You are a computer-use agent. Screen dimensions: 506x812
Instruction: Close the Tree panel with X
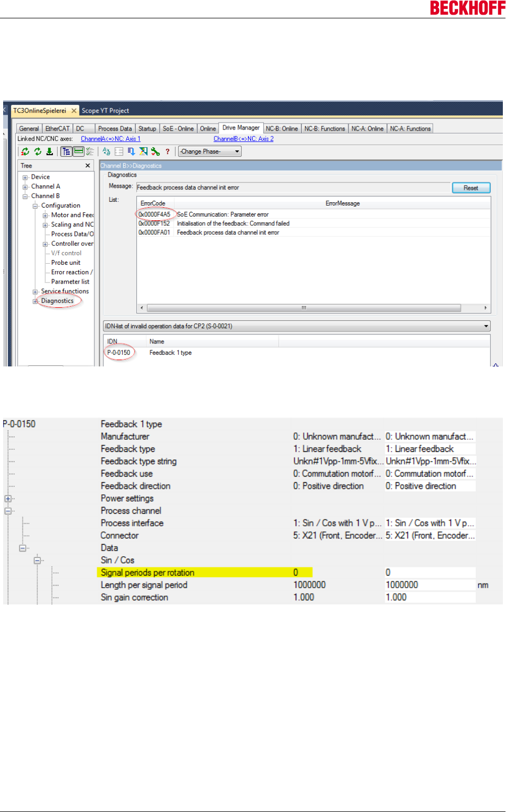(88, 166)
